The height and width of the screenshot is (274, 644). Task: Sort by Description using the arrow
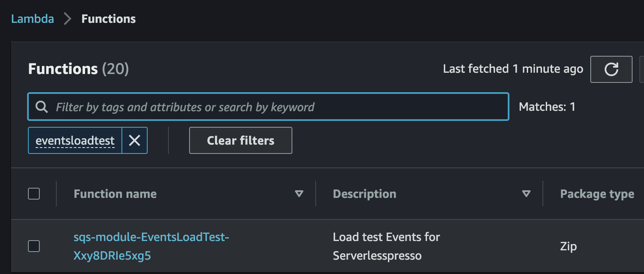coord(526,194)
